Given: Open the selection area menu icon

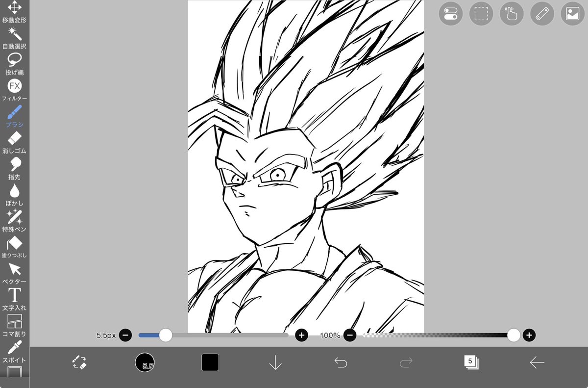Looking at the screenshot, I should (x=481, y=13).
